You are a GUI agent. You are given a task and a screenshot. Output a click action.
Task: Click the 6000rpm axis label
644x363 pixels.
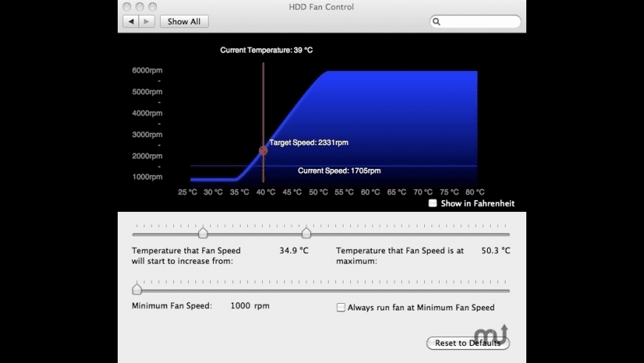[147, 70]
